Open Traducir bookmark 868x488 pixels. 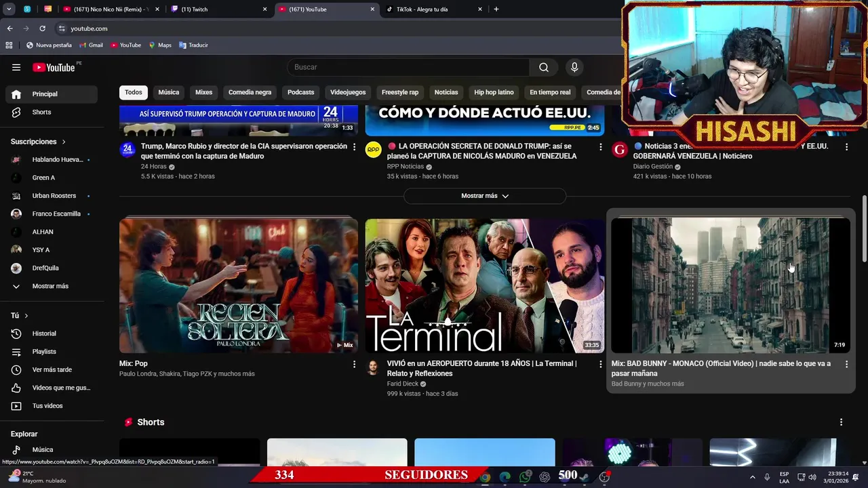pos(193,45)
